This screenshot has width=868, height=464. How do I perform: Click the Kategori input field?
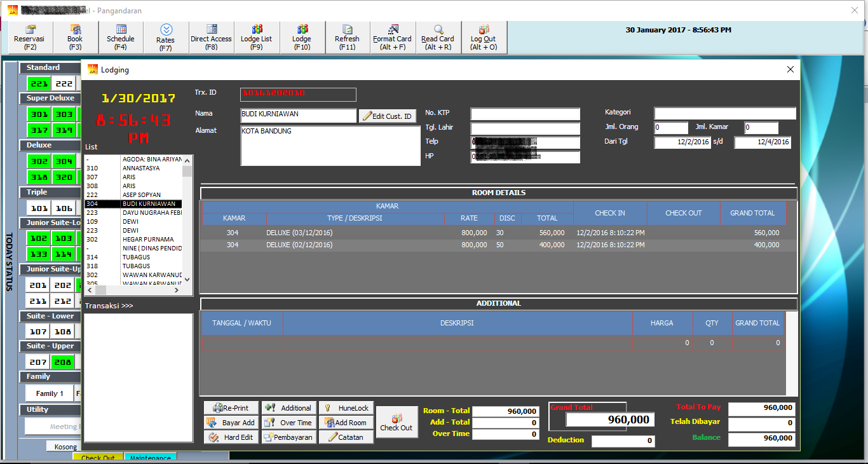[724, 114]
